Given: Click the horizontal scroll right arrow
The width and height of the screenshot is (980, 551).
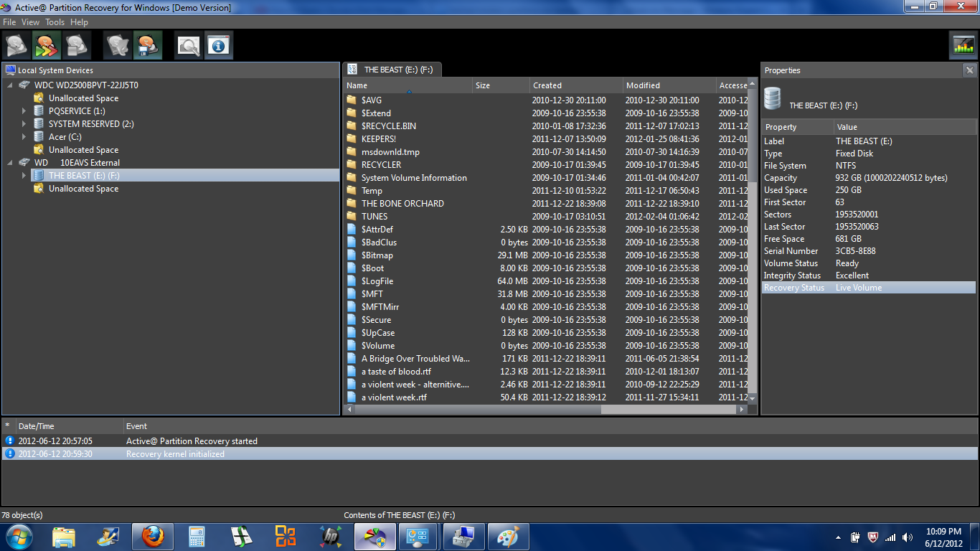Looking at the screenshot, I should click(742, 410).
